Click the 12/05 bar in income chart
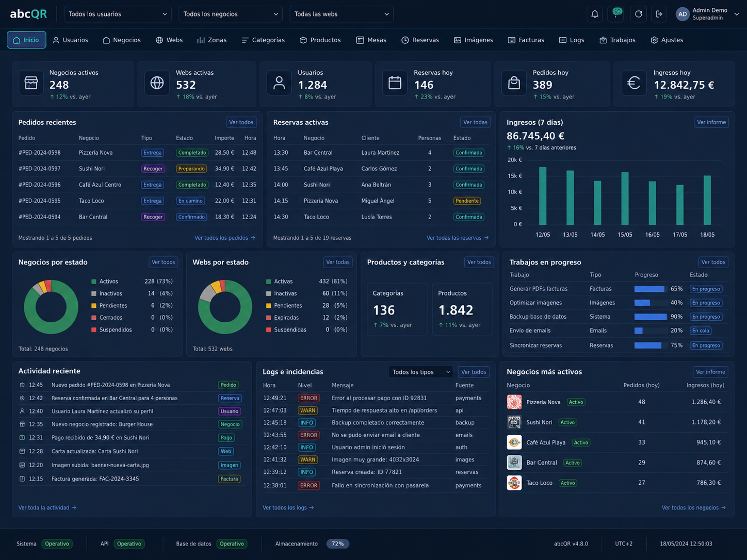The width and height of the screenshot is (747, 560). [x=543, y=196]
